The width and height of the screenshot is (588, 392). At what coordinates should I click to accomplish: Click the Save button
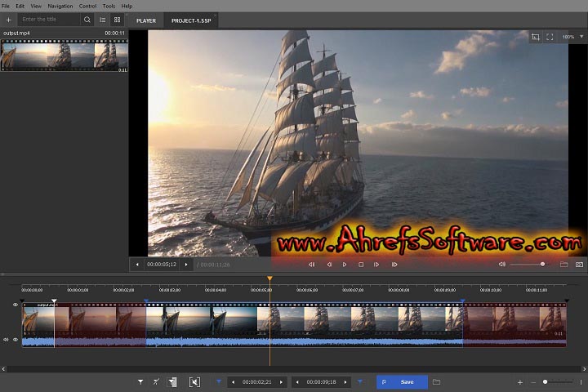coord(407,381)
